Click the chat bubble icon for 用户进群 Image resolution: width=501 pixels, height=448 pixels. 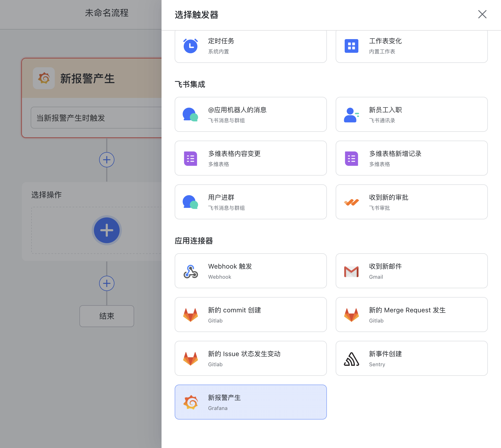[x=190, y=202]
